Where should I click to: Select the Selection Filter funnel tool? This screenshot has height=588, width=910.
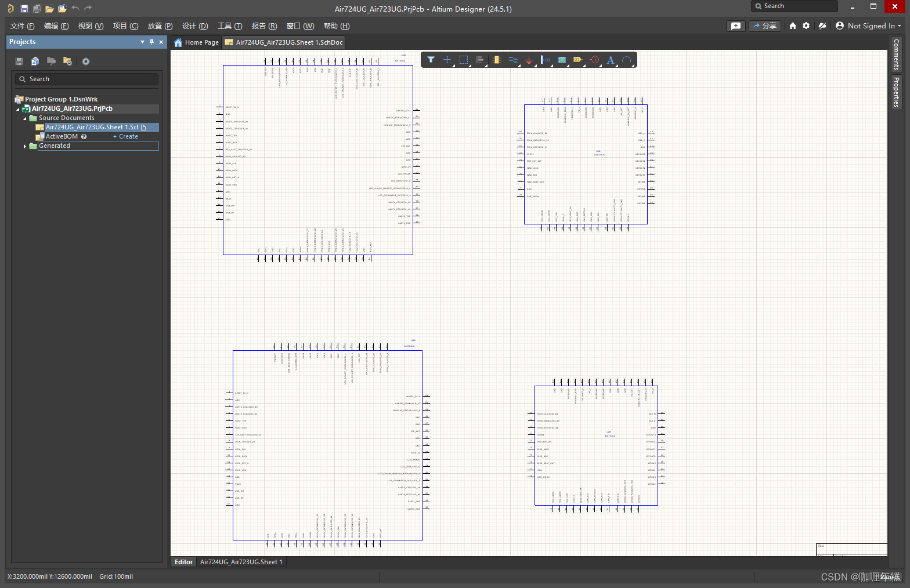[431, 60]
